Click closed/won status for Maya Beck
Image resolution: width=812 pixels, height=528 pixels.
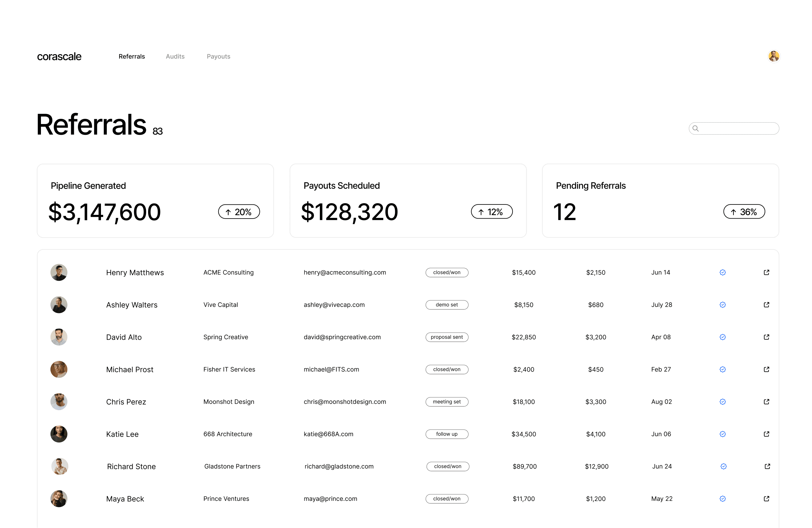[447, 499]
